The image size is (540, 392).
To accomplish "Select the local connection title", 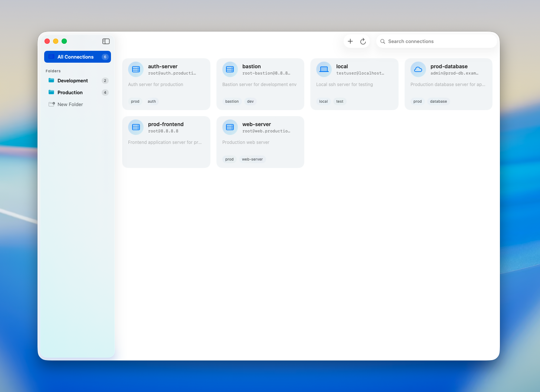I will click(342, 66).
